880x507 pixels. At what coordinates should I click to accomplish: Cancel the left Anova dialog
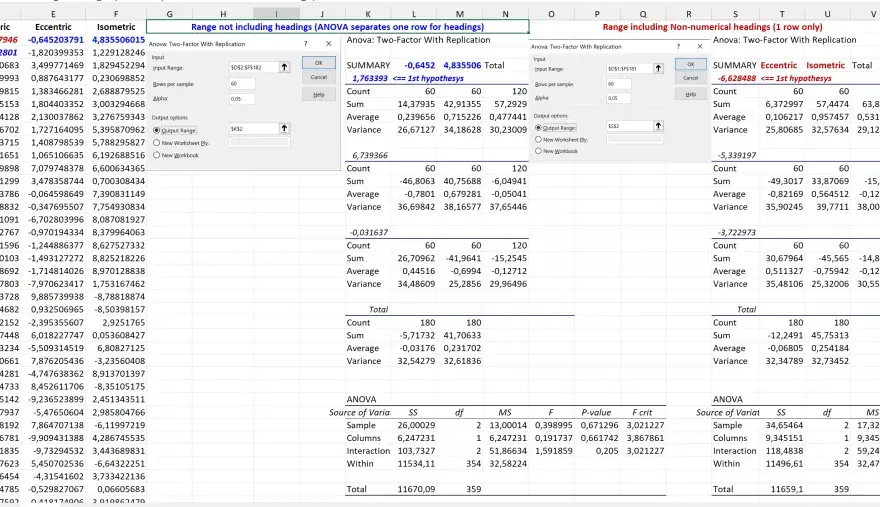click(x=319, y=77)
